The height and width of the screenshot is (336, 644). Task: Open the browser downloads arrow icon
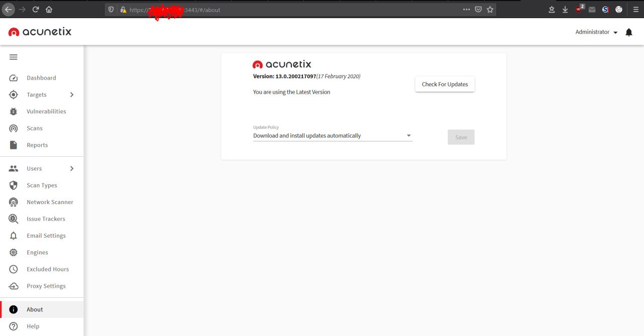pyautogui.click(x=565, y=10)
